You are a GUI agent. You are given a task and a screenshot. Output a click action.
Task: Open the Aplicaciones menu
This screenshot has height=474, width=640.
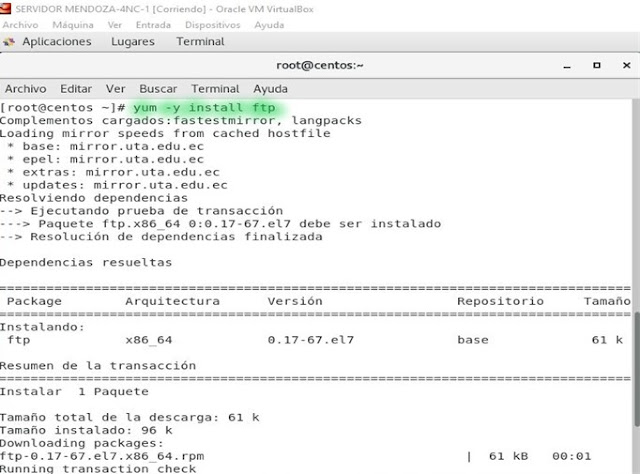click(x=57, y=42)
